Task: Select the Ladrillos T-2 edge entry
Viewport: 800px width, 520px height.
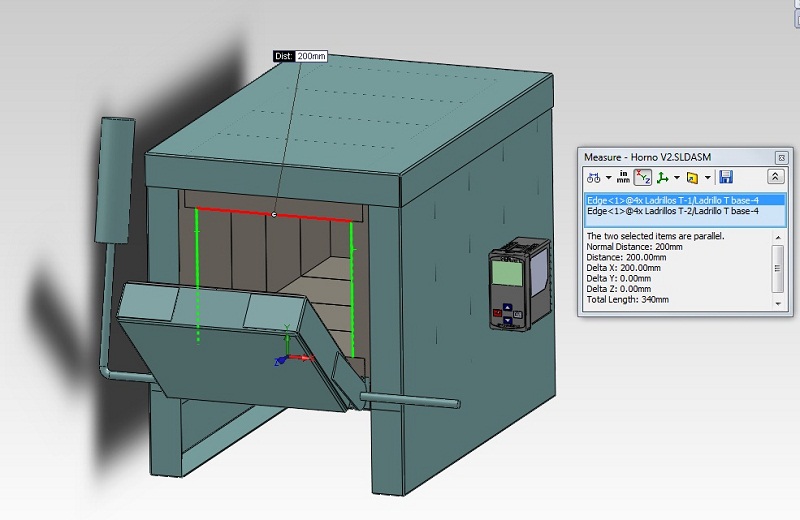Action: click(672, 211)
